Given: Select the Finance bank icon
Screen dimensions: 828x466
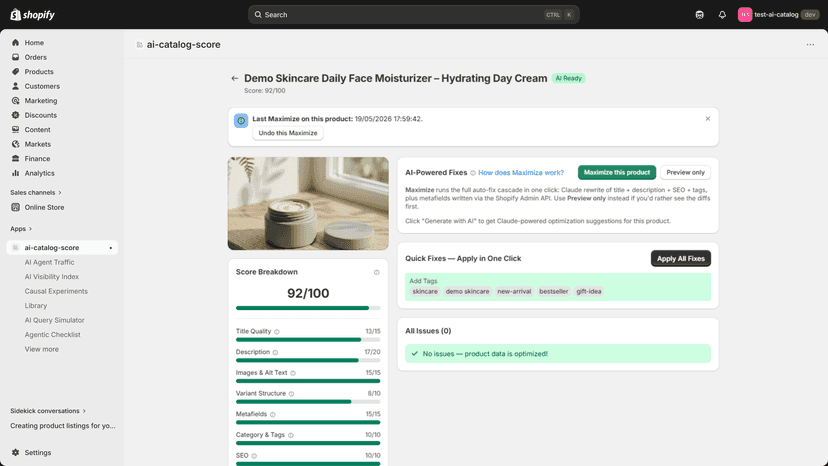Looking at the screenshot, I should [15, 159].
